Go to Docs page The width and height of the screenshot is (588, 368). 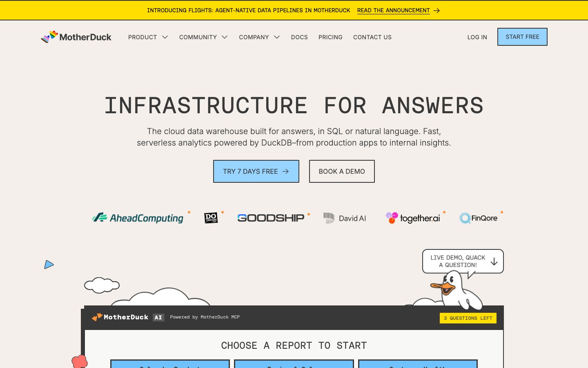point(299,37)
